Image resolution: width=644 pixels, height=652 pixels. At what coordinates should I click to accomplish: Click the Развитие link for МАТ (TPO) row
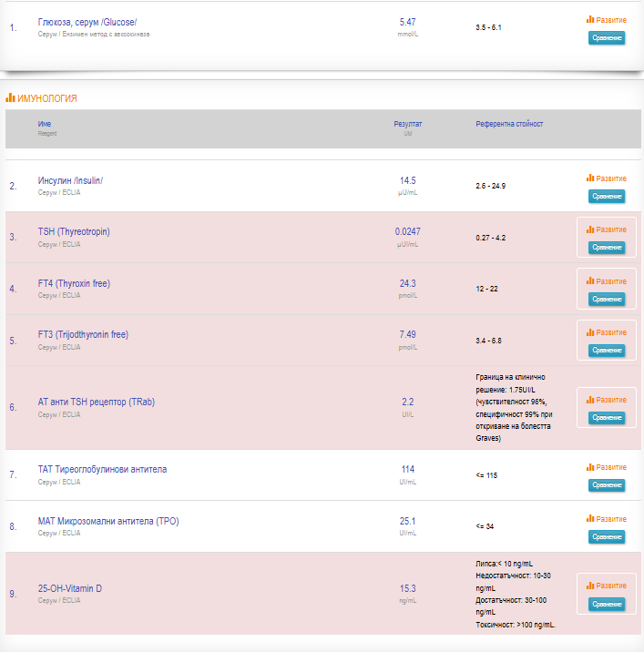tap(610, 519)
